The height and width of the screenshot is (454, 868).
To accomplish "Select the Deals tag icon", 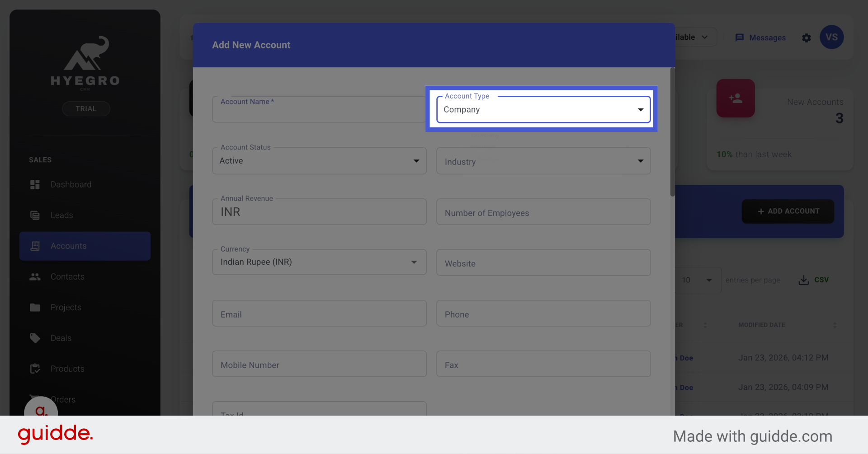I will [35, 338].
